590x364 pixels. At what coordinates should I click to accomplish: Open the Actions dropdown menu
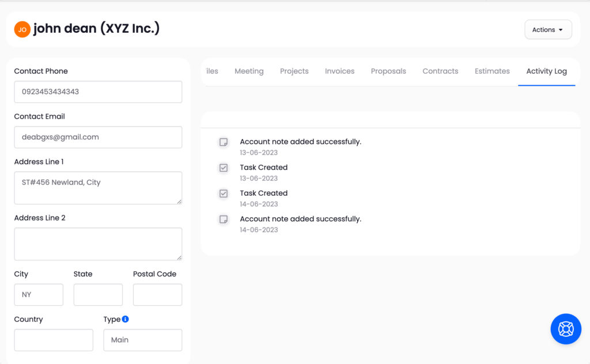548,30
